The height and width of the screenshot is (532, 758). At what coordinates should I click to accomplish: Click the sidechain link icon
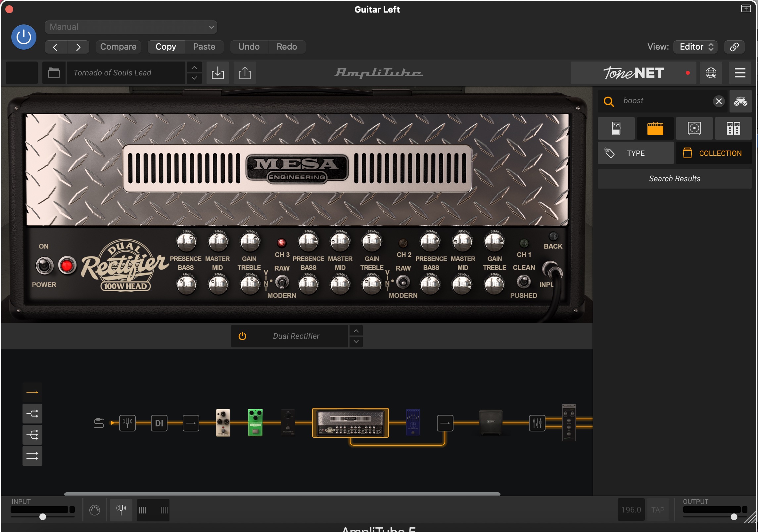734,47
